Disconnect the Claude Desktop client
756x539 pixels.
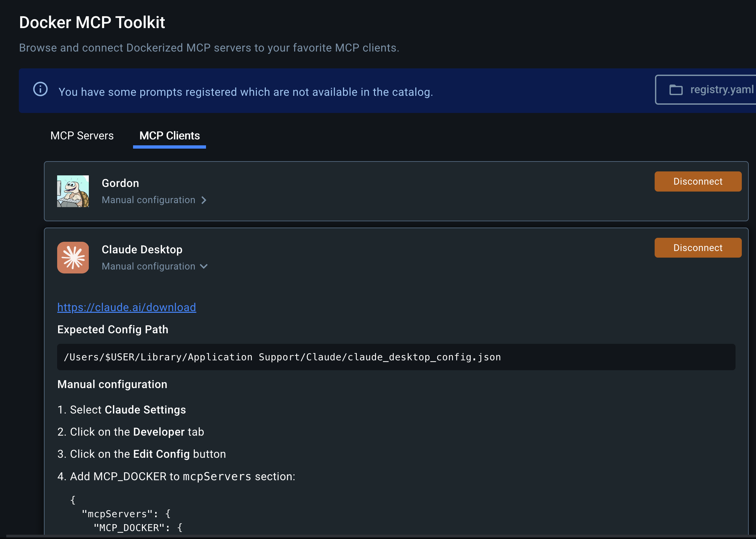pos(698,248)
